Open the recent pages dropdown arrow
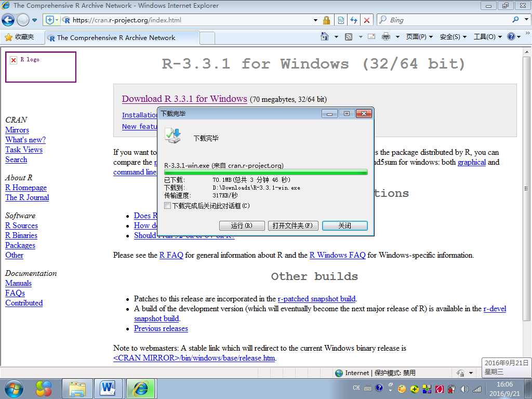The height and width of the screenshot is (399, 532). click(34, 20)
